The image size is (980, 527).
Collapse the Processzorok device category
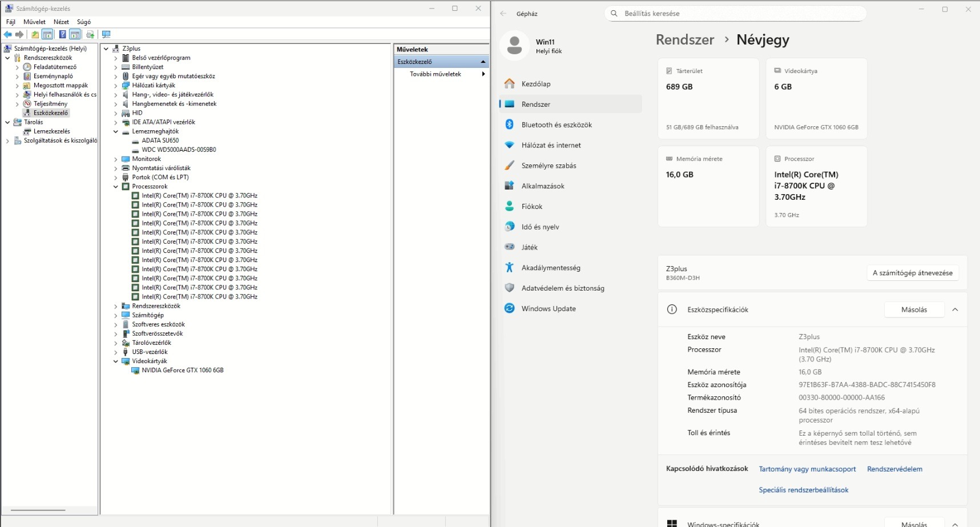116,187
